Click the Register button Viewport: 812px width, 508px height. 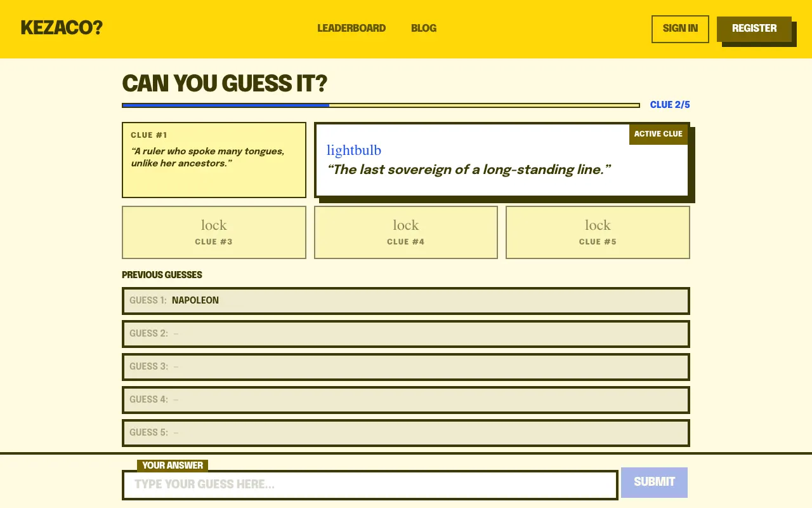coord(754,29)
